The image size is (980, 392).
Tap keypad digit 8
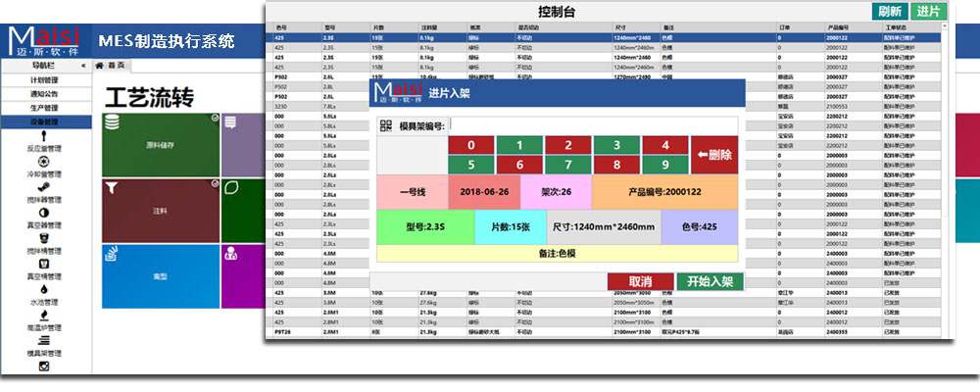(616, 165)
